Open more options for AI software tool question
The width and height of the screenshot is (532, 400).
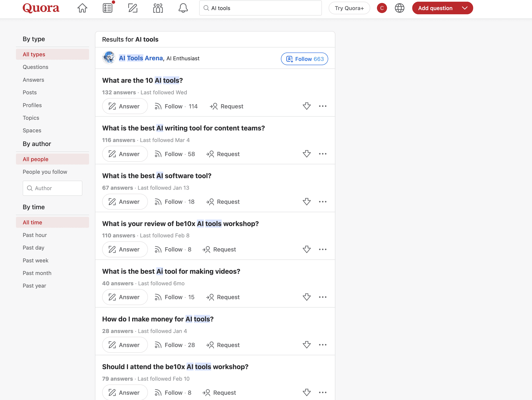[x=323, y=201]
